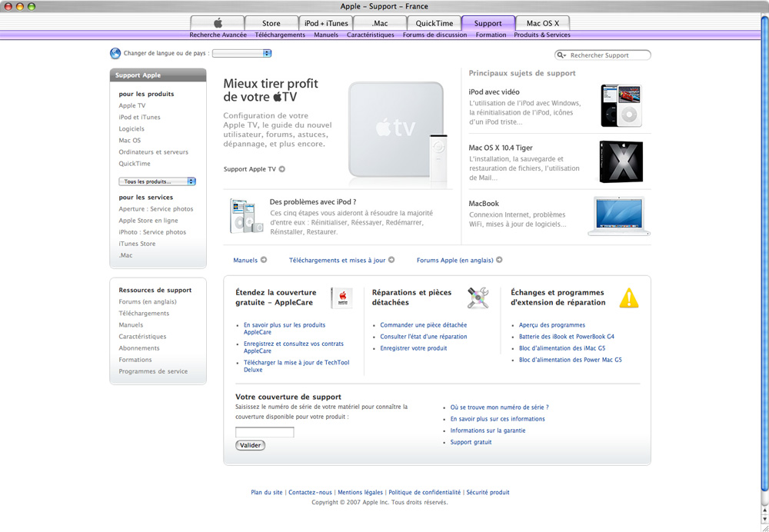
Task: Click the iPod family image
Action: point(246,216)
